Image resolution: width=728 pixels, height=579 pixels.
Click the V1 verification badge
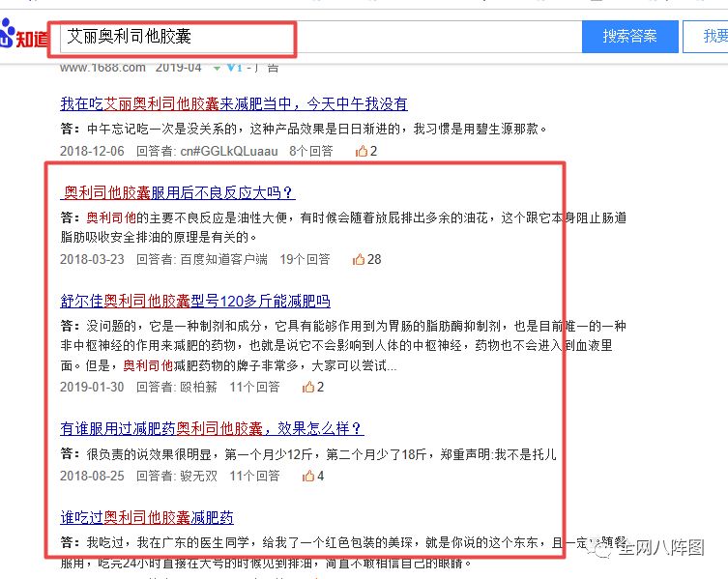click(x=235, y=69)
